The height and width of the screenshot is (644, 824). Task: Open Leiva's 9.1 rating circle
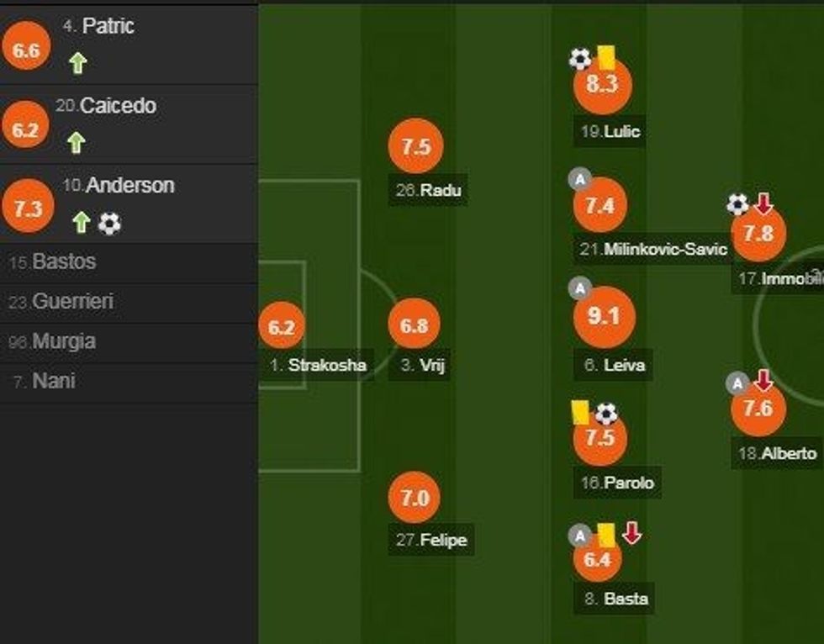pos(602,317)
